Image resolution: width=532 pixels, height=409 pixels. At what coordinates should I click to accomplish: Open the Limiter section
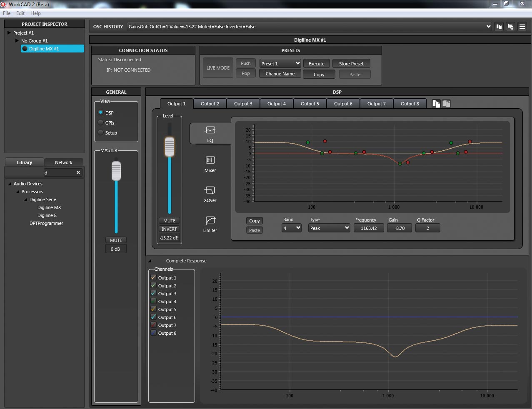tap(210, 224)
